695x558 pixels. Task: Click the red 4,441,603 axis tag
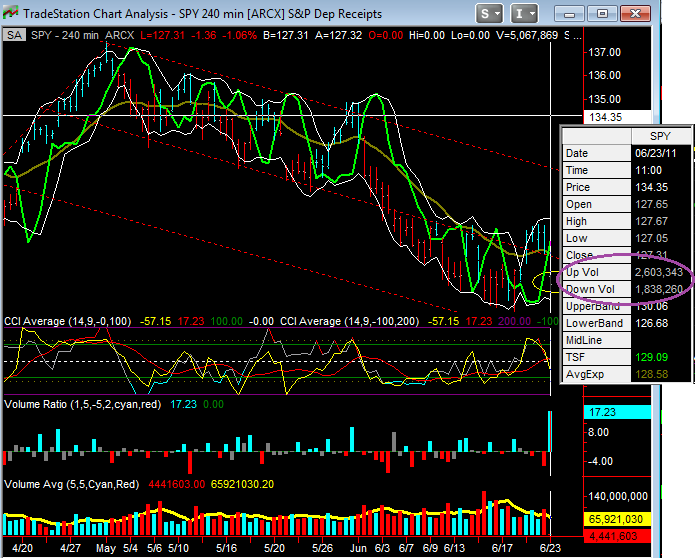(617, 536)
